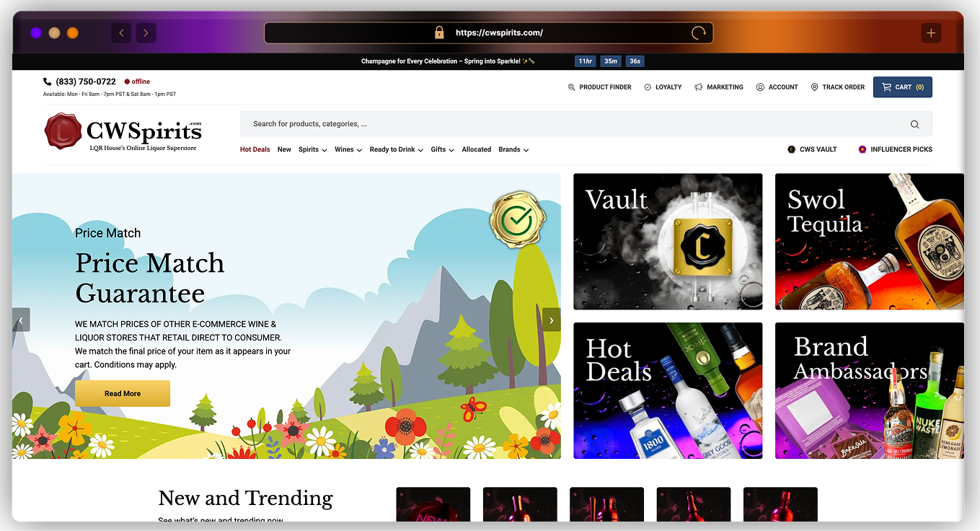Click the Account user icon

click(x=760, y=87)
